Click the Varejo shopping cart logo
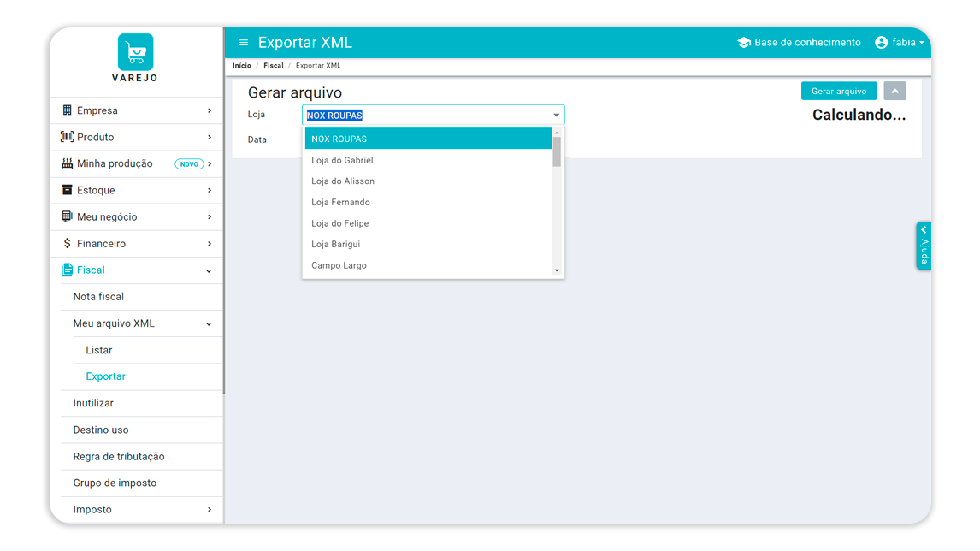This screenshot has height=551, width=980. coord(135,52)
